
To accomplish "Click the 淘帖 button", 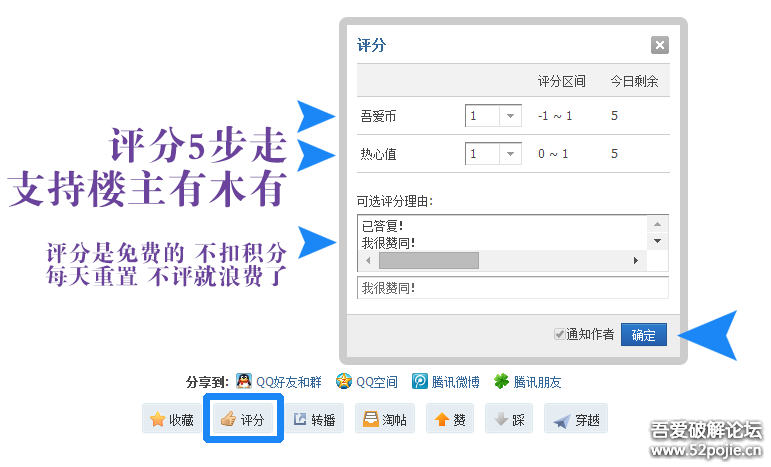I will pyautogui.click(x=385, y=420).
